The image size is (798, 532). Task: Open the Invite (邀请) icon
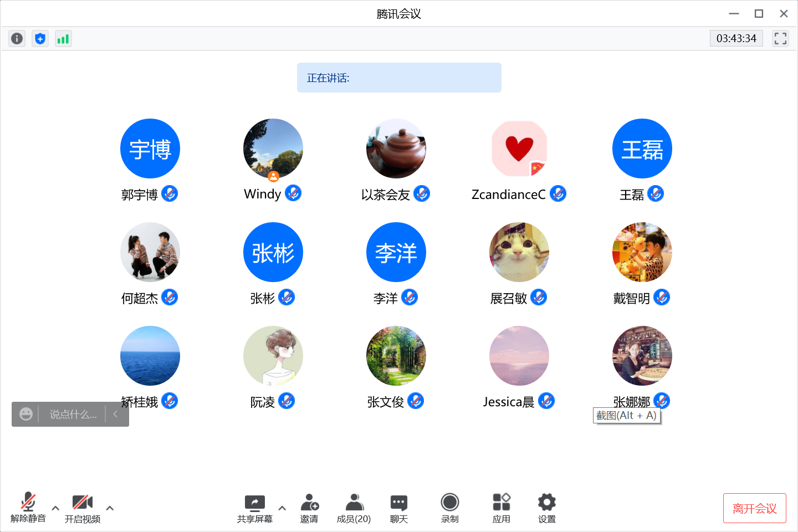tap(309, 508)
